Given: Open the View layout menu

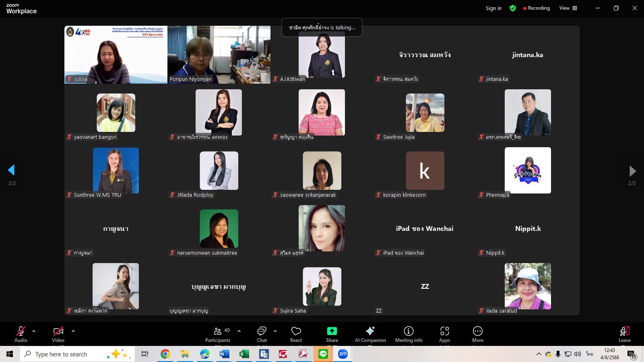Looking at the screenshot, I should 568,8.
